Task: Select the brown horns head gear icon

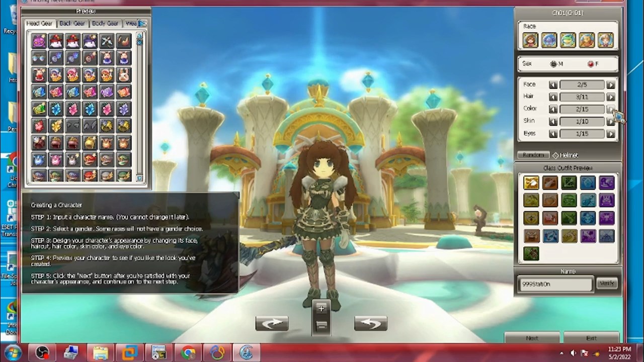Action: coord(124,41)
